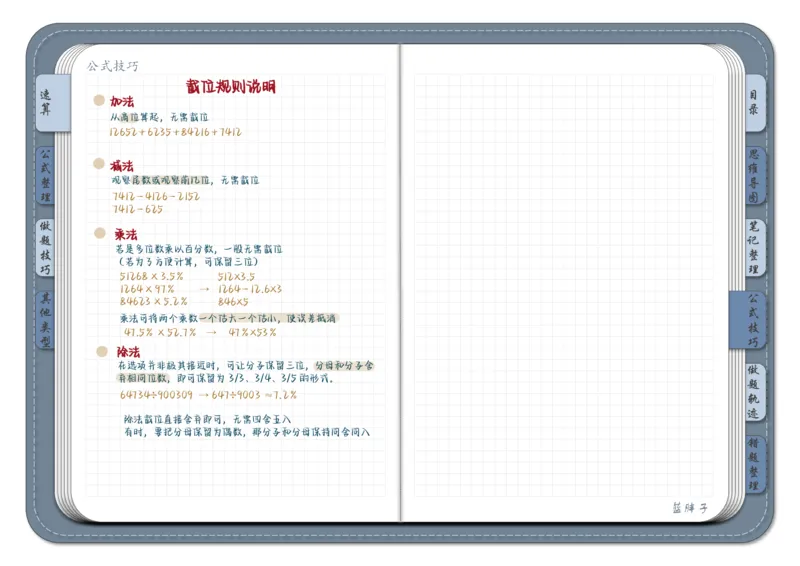Select the 乘法 section heading

126,234
